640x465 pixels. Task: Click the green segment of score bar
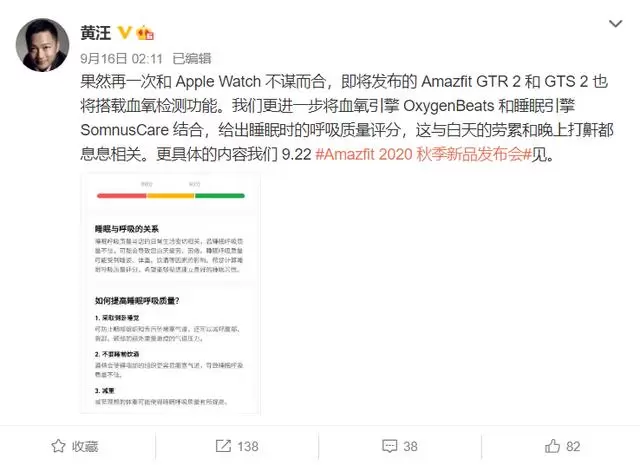(x=220, y=196)
